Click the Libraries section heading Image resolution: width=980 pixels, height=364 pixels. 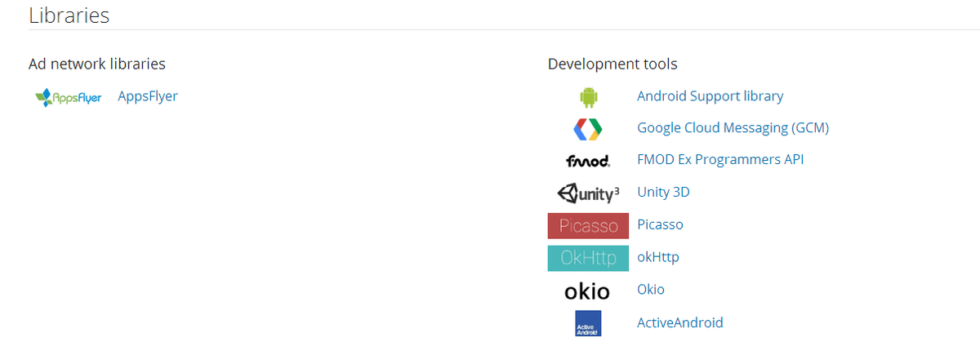69,15
